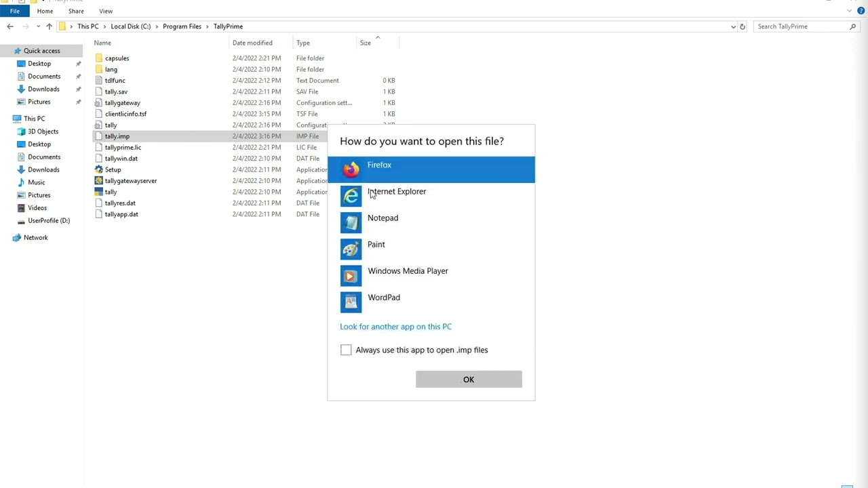Select the tallyres.dat file
Image resolution: width=868 pixels, height=488 pixels.
pos(120,203)
